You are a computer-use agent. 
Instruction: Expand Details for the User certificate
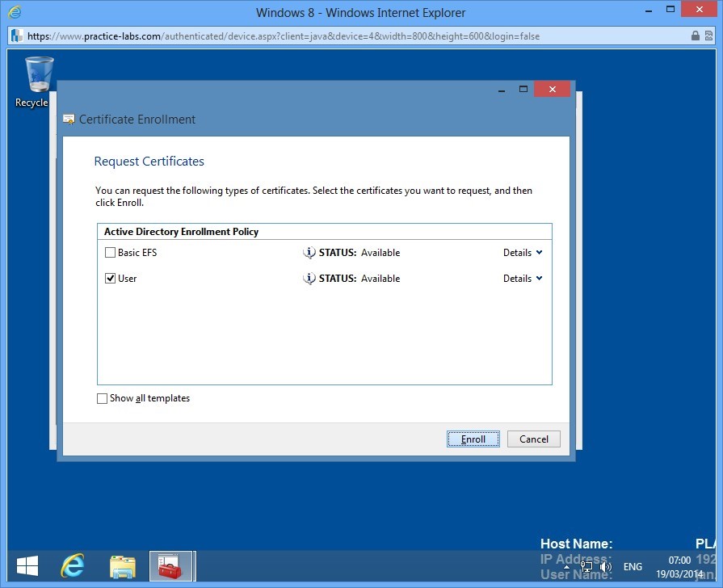pos(522,279)
